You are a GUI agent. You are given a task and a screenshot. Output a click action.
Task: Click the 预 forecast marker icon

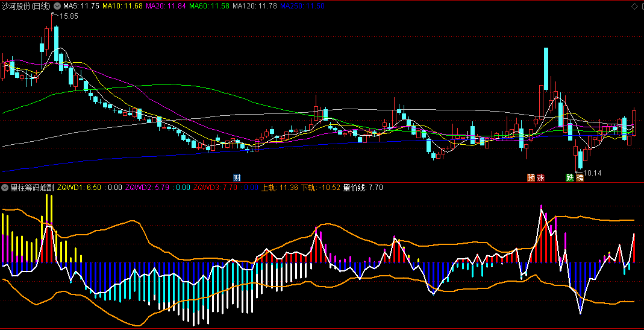531,177
